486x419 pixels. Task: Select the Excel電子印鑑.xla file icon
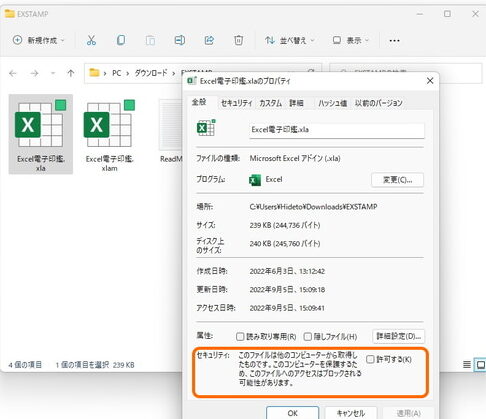click(x=41, y=134)
